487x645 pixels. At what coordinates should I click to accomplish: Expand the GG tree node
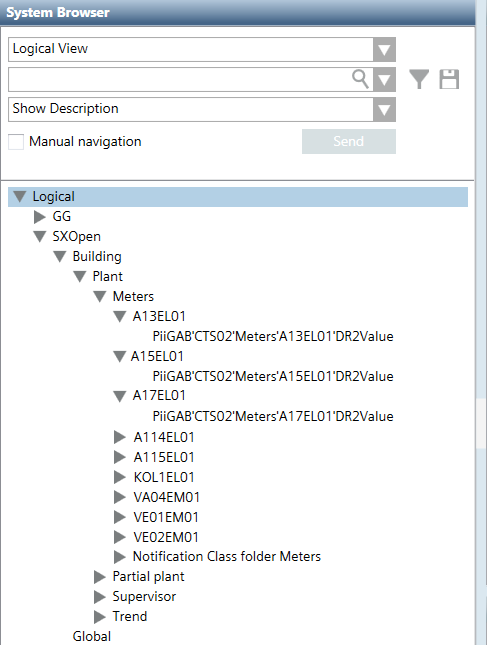(x=39, y=217)
